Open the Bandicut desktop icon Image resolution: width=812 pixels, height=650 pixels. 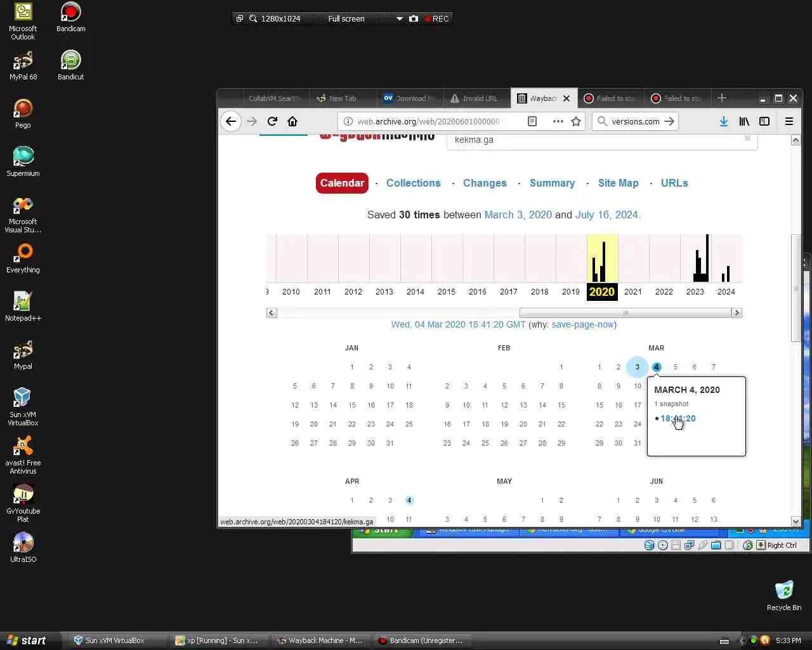[x=70, y=65]
